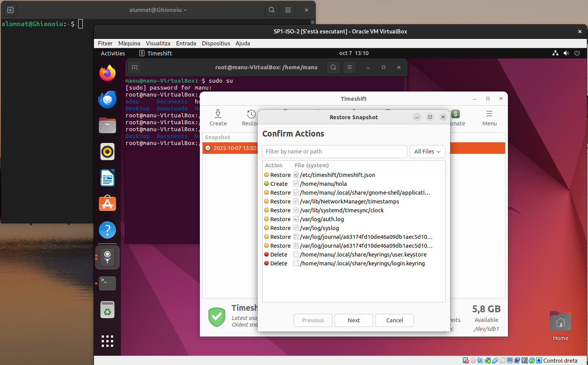
Task: Click the Filter by name or path field
Action: [x=334, y=152]
